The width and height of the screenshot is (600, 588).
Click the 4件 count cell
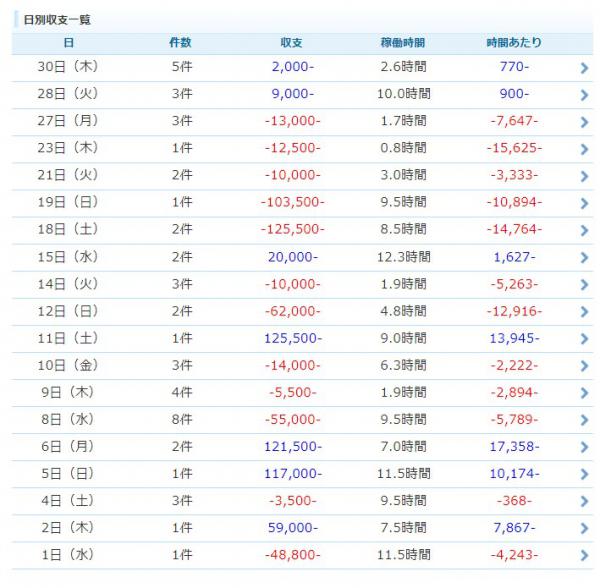[182, 393]
